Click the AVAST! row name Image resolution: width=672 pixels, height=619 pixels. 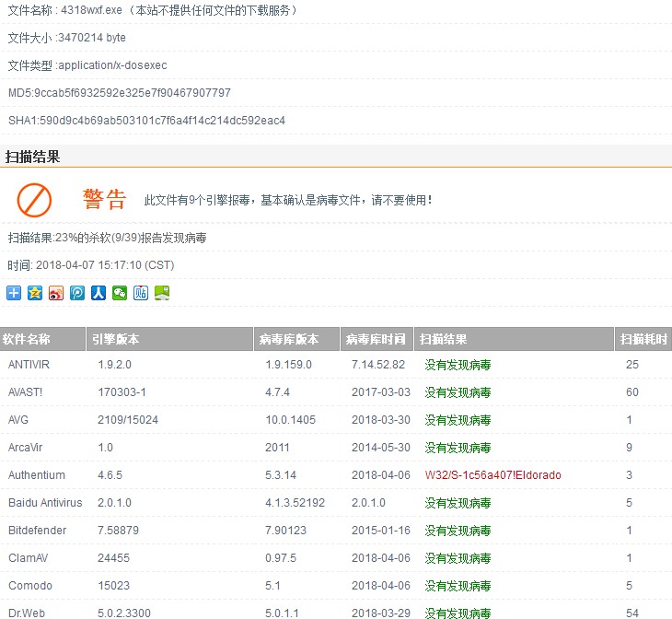(25, 392)
